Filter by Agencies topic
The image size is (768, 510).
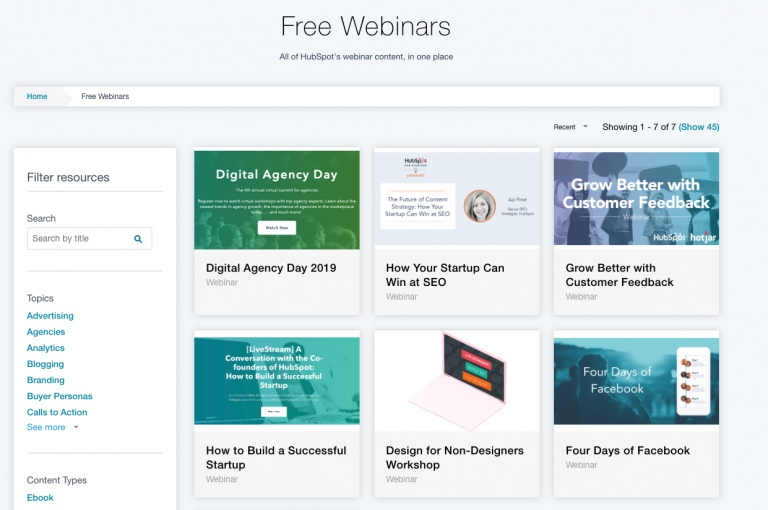tap(46, 332)
